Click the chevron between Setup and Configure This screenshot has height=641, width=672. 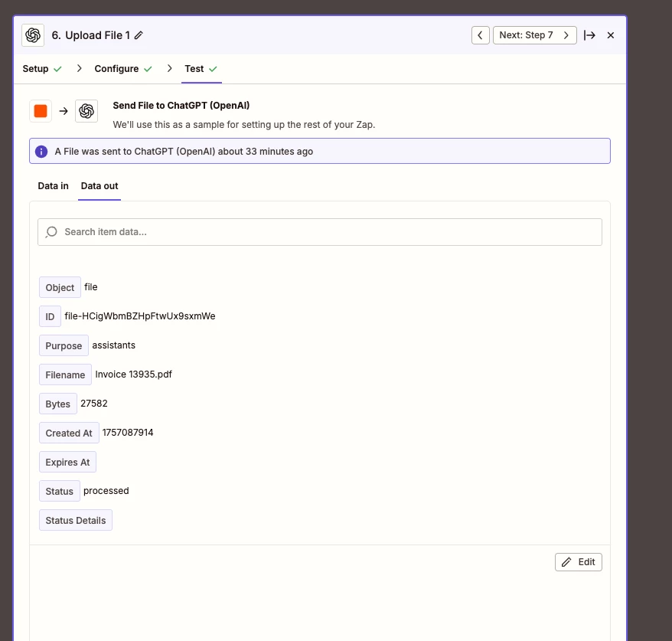click(79, 68)
